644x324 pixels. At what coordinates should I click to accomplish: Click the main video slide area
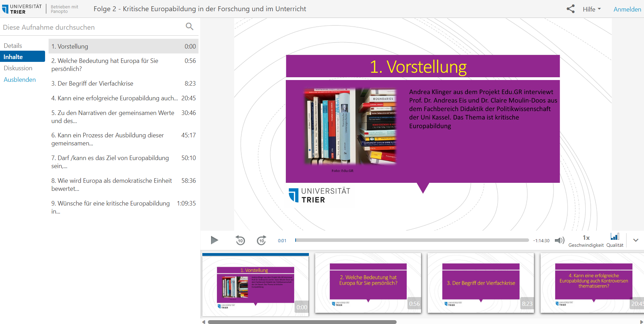423,124
